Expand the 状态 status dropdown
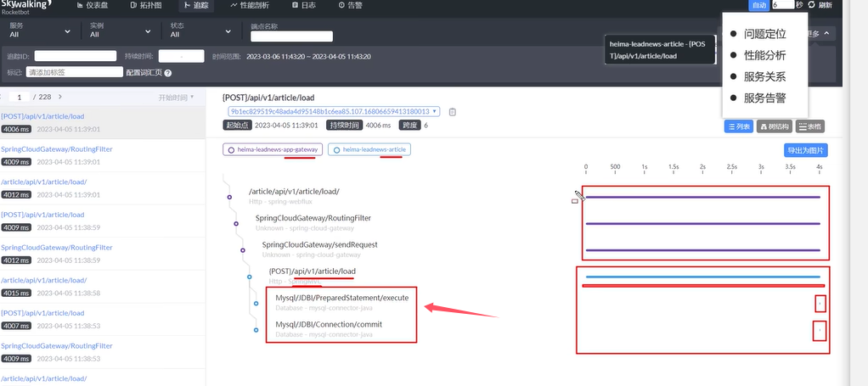This screenshot has width=868, height=386. (200, 31)
